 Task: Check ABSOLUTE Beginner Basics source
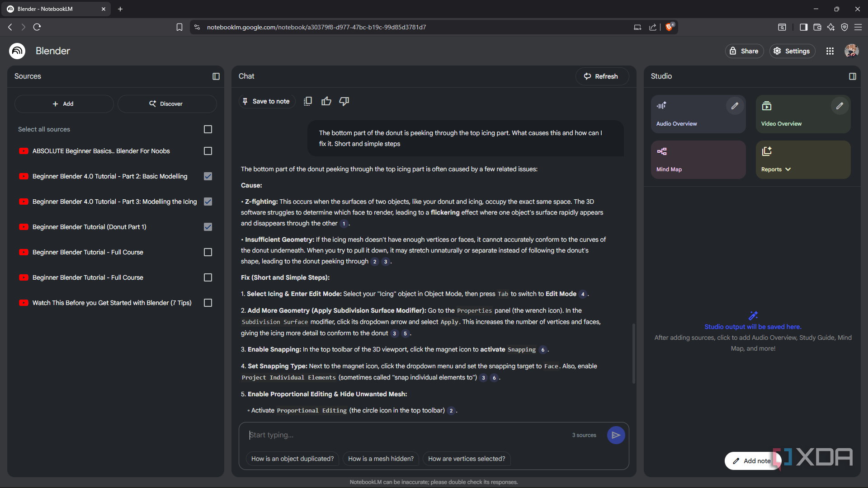click(x=208, y=151)
